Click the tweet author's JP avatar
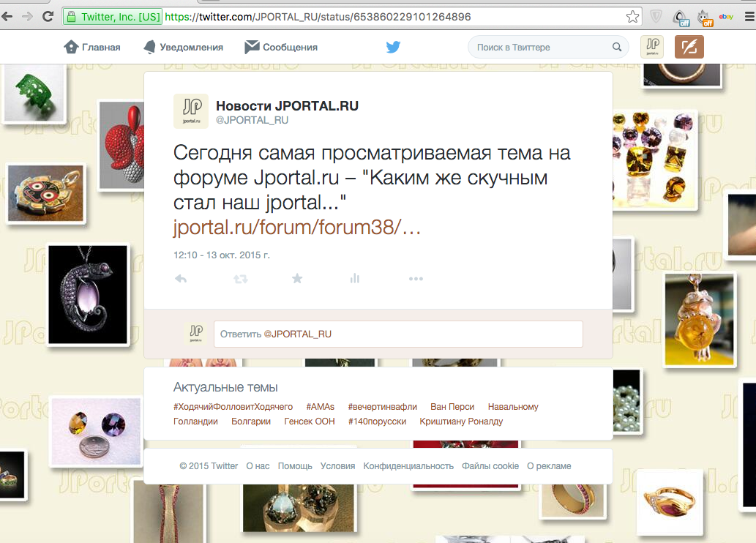 click(191, 111)
